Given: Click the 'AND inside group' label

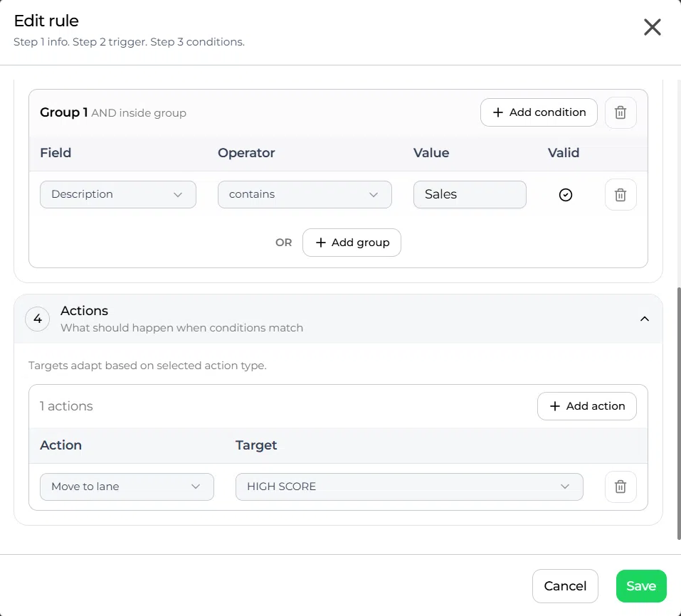Looking at the screenshot, I should pos(139,113).
